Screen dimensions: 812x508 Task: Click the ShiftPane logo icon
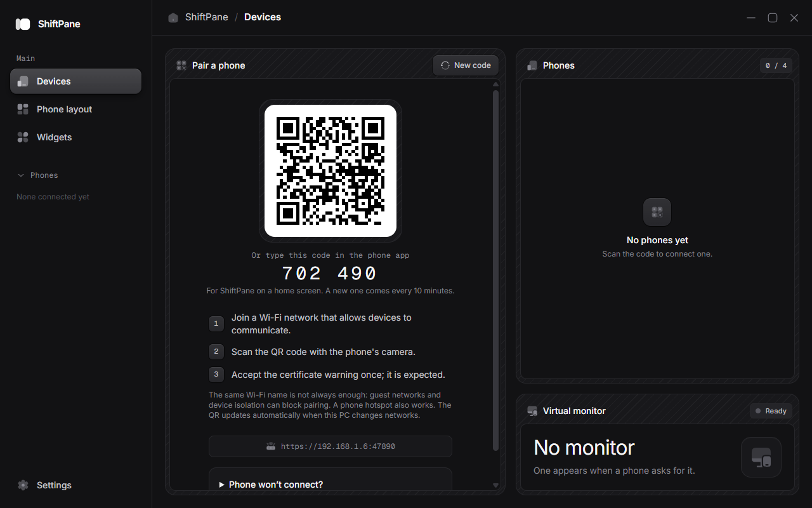tap(23, 24)
